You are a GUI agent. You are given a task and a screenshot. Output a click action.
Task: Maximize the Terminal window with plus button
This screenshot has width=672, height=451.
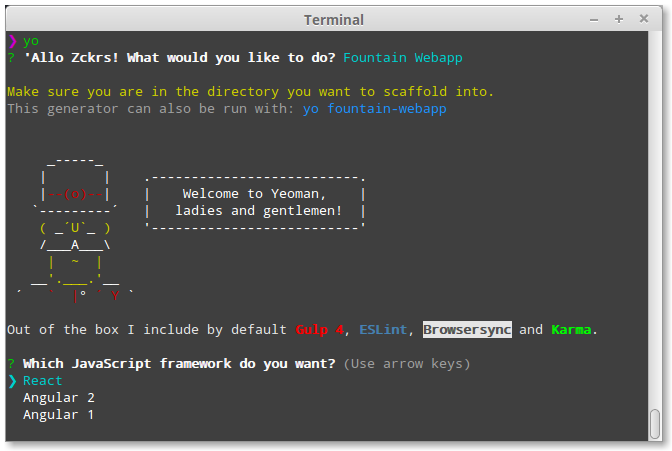coord(619,19)
